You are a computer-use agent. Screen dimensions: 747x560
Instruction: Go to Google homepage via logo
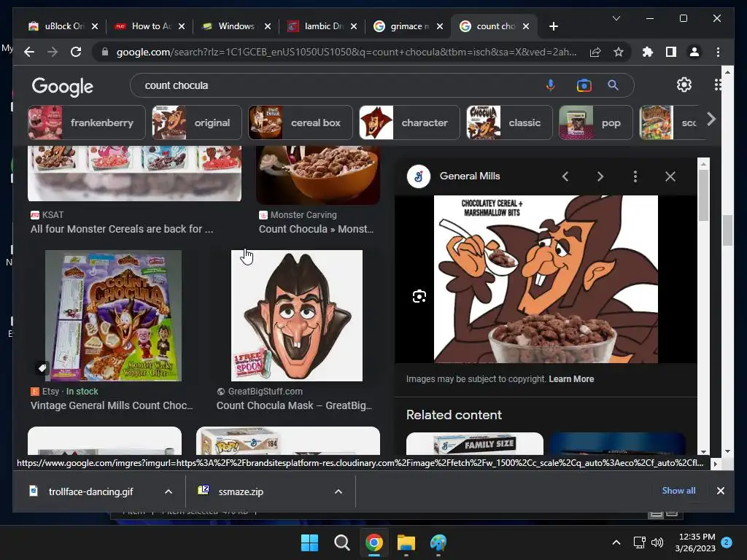tap(63, 86)
